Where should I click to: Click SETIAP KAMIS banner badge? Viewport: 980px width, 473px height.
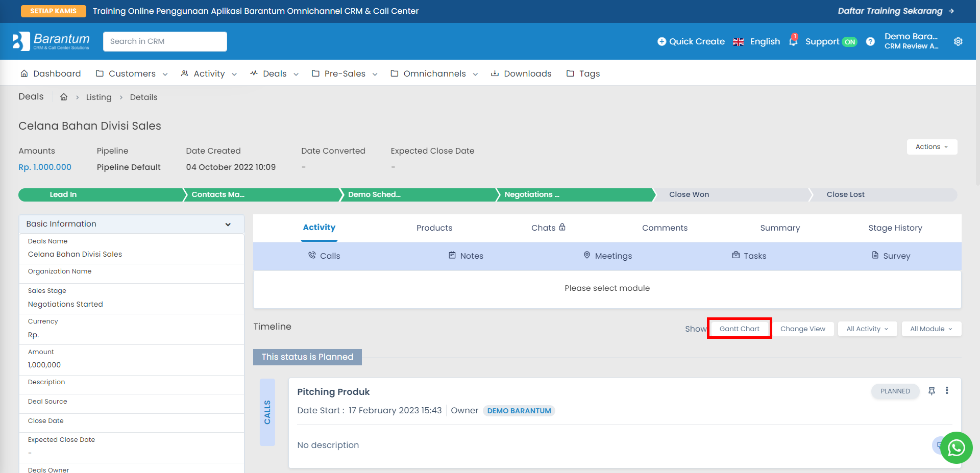53,11
